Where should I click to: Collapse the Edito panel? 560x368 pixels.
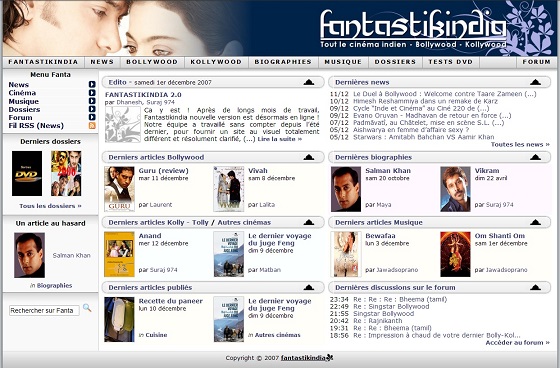click(309, 82)
